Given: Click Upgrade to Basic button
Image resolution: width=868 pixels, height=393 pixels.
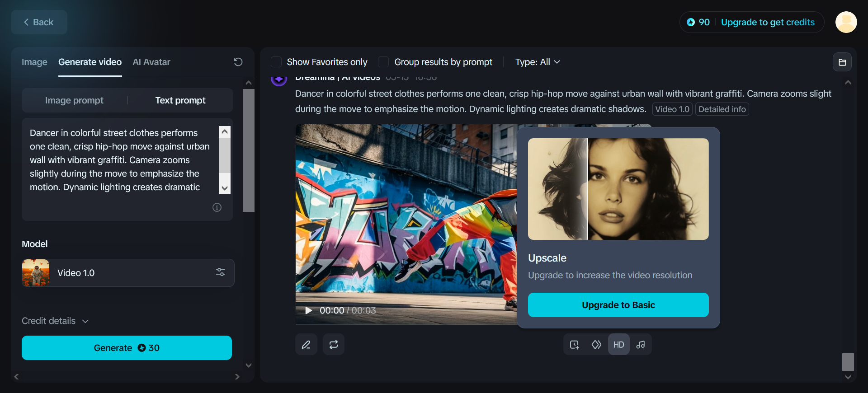Looking at the screenshot, I should tap(618, 305).
